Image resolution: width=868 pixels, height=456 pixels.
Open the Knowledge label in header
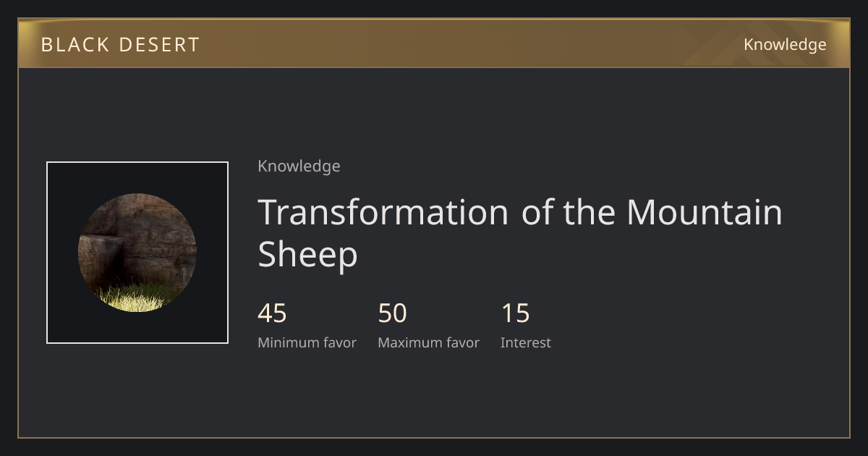pos(785,45)
